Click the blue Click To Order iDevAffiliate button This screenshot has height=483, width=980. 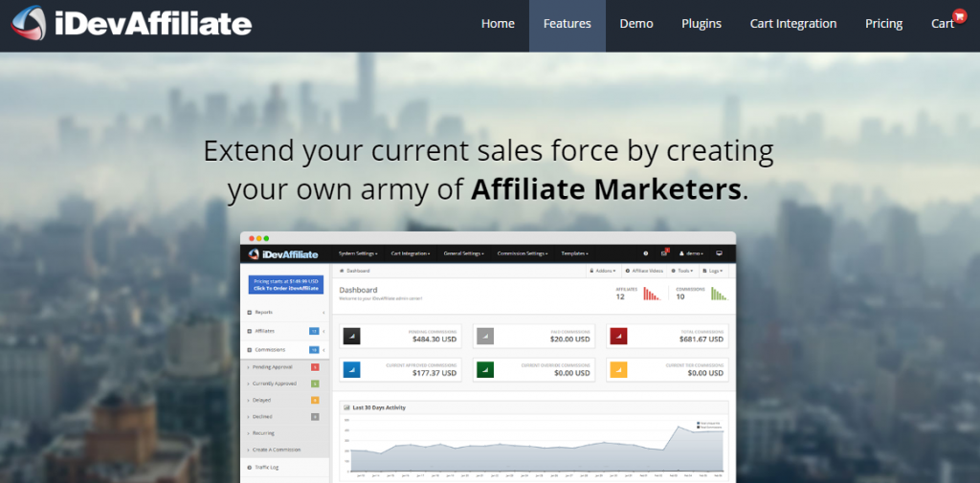point(285,285)
